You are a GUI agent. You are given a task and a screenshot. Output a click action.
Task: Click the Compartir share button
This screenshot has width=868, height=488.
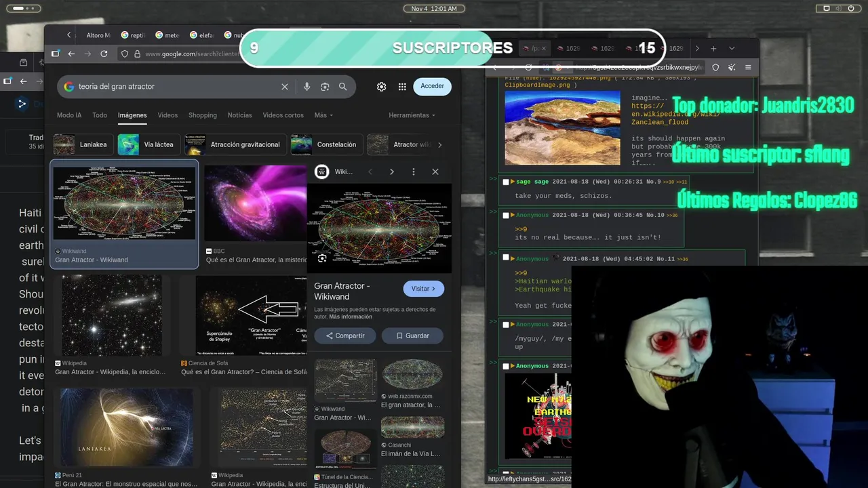click(x=345, y=335)
